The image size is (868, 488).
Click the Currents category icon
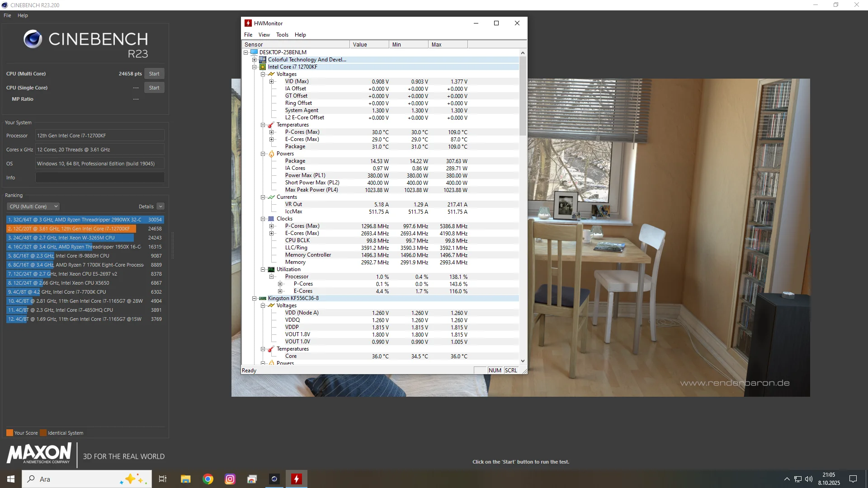(271, 197)
